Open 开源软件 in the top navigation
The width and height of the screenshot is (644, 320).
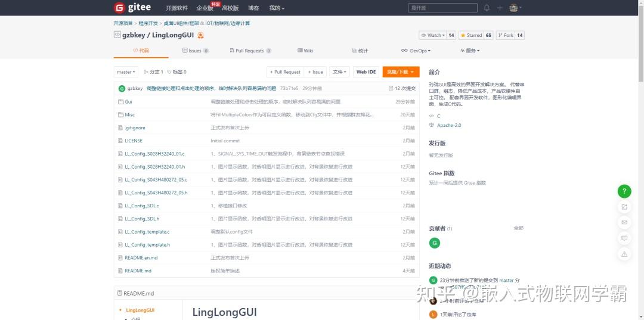[x=177, y=8]
